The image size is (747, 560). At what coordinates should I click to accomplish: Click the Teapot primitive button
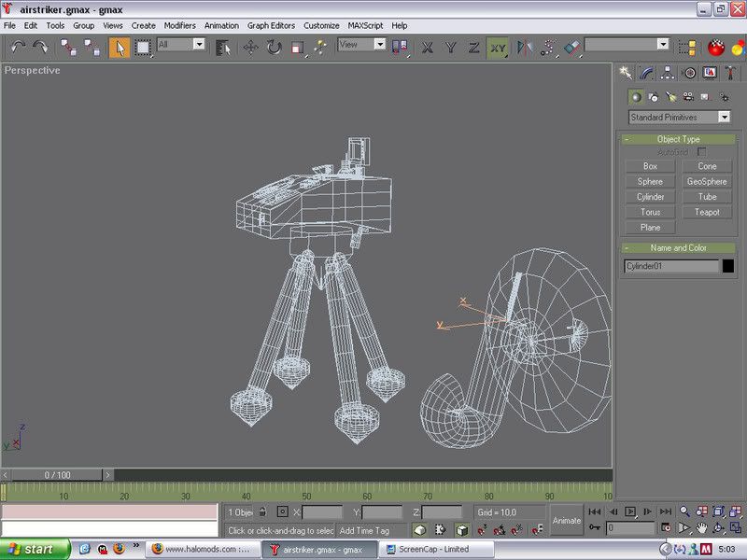(x=707, y=212)
